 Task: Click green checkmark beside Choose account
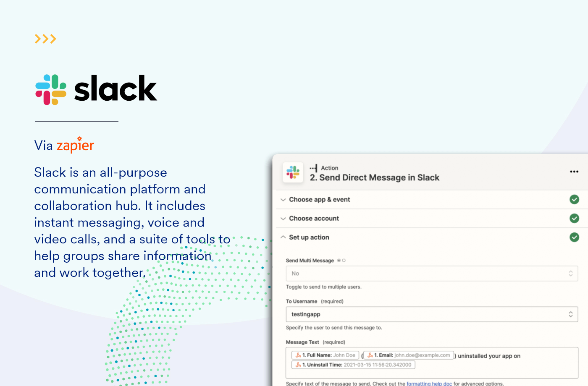[574, 218]
